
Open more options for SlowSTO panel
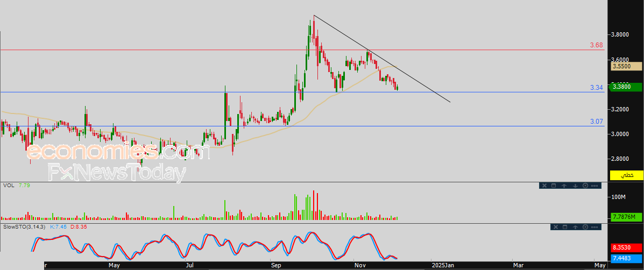(595, 227)
